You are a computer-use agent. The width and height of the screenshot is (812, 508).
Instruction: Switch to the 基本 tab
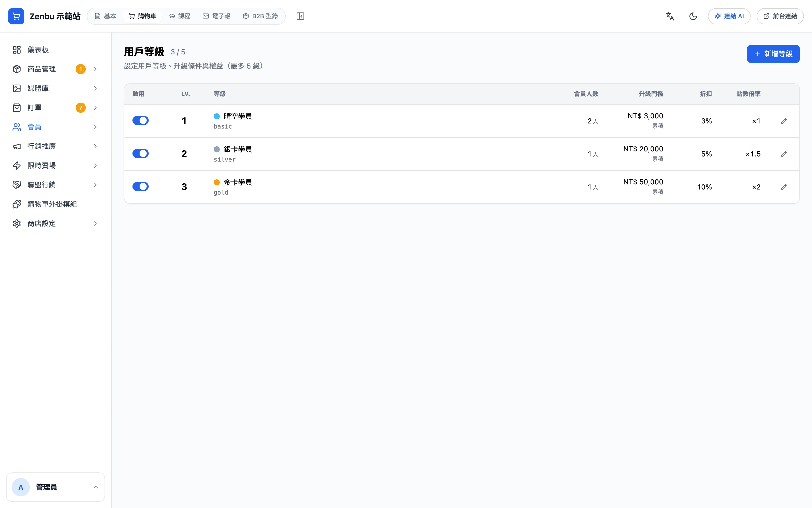coord(105,16)
